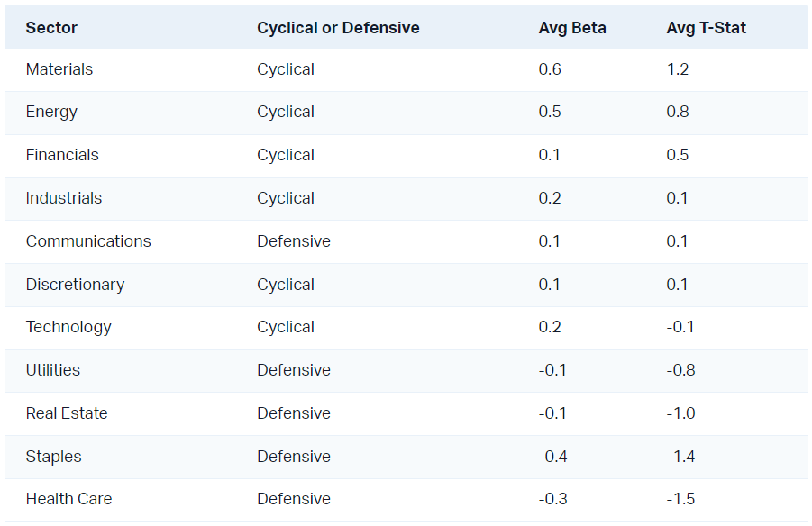Image resolution: width=812 pixels, height=526 pixels.
Task: Select the Utilities sector cell
Action: tap(53, 370)
